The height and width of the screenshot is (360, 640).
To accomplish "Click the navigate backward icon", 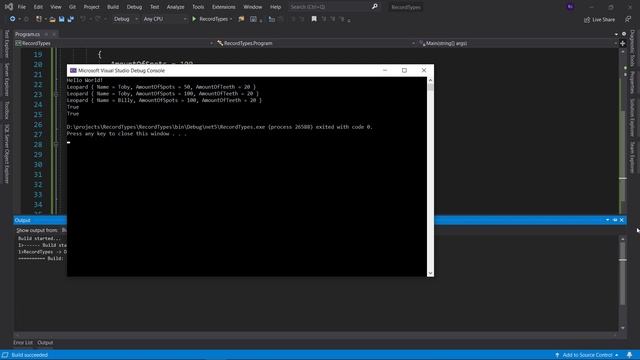I will click(x=13, y=19).
